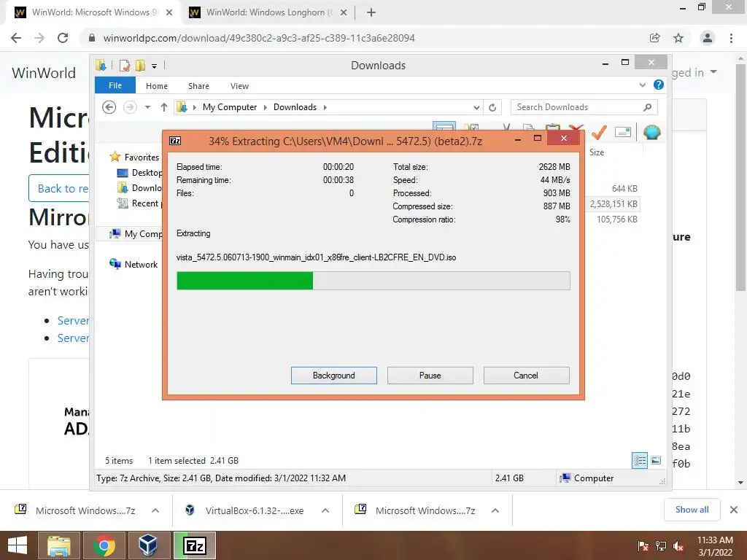Click the Chrome address bar URL
The image size is (747, 560).
pyautogui.click(x=259, y=38)
